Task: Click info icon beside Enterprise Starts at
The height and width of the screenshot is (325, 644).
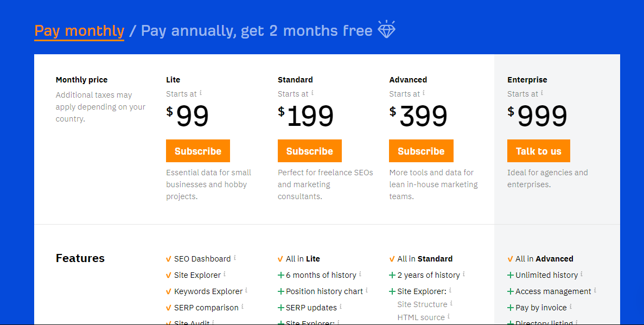Action: (542, 93)
